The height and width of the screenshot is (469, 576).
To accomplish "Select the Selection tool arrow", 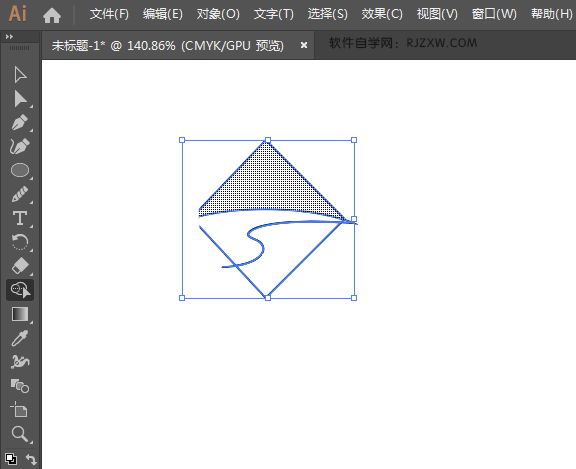I will click(x=20, y=75).
